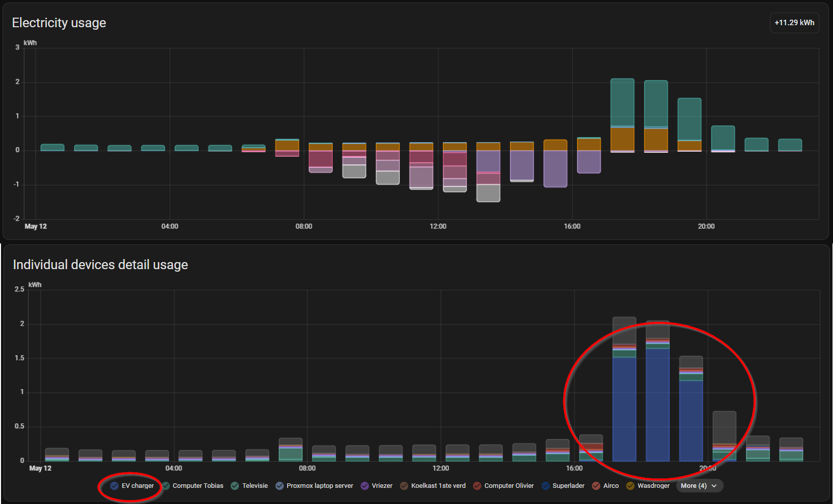Viewport: 833px width, 504px height.
Task: Open the +11.29 kWh total badge
Action: click(794, 23)
